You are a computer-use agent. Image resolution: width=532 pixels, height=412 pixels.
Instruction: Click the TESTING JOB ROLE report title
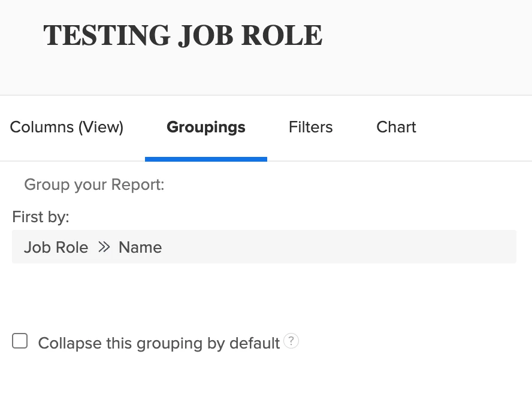coord(183,35)
